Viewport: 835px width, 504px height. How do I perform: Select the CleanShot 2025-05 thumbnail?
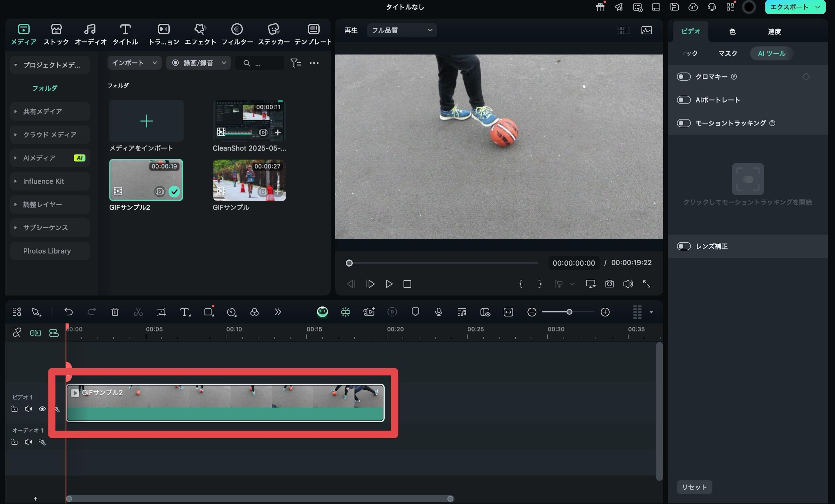[249, 121]
